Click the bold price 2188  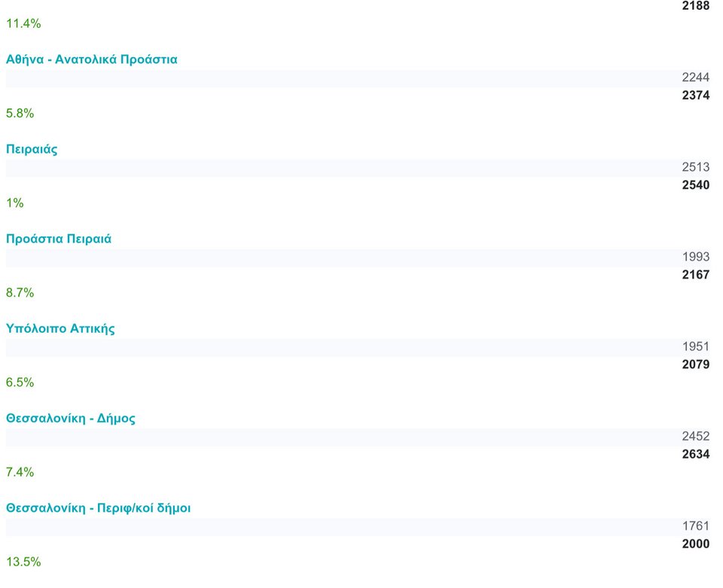click(x=695, y=6)
